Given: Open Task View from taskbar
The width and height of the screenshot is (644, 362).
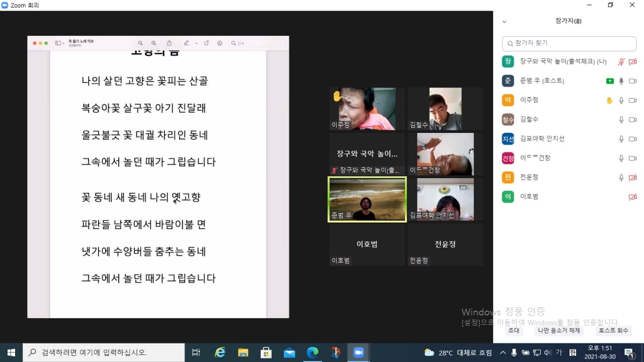Looking at the screenshot, I should [196, 352].
